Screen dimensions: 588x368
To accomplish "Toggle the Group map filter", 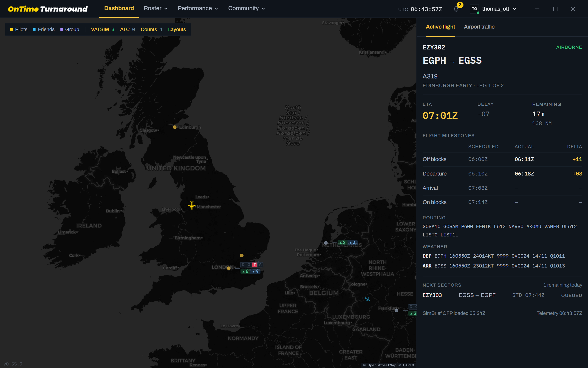I will [x=70, y=29].
